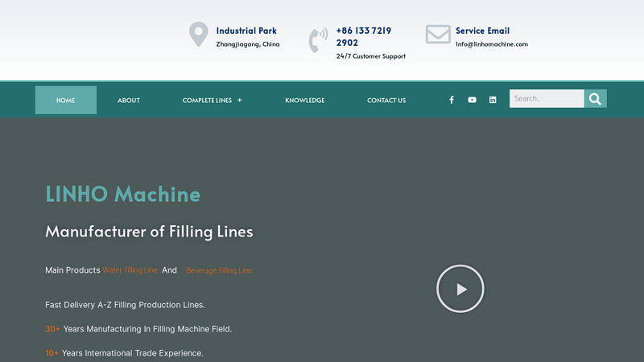Click the envelope email icon
This screenshot has width=644, height=362.
[438, 34]
